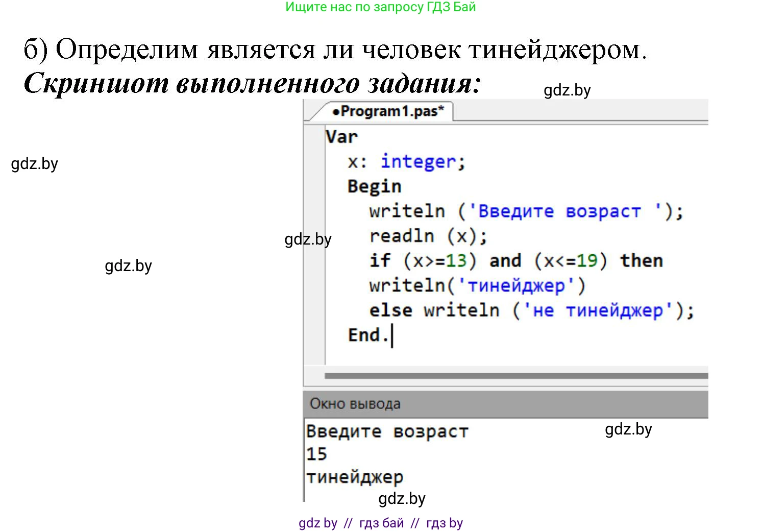Place cursor on the Begin keyword
This screenshot has width=763, height=532.
pos(374,186)
